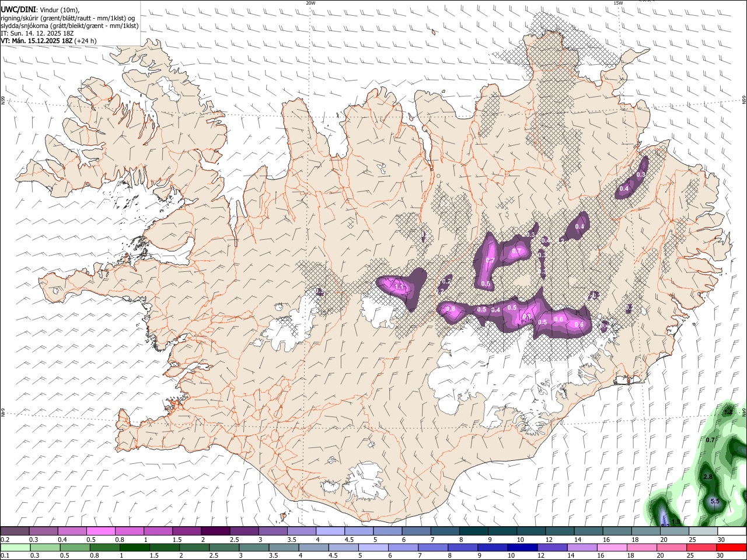Click the '14' label in the top legend row

[x=578, y=540]
